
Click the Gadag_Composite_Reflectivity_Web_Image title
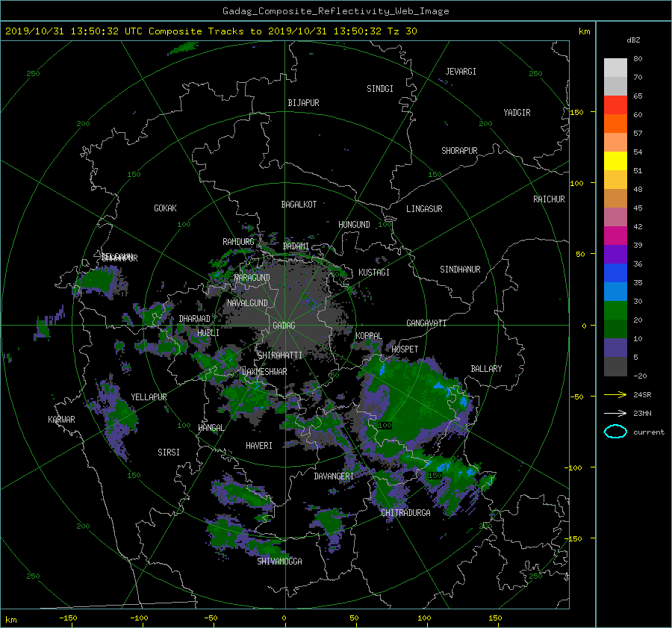pyautogui.click(x=335, y=11)
